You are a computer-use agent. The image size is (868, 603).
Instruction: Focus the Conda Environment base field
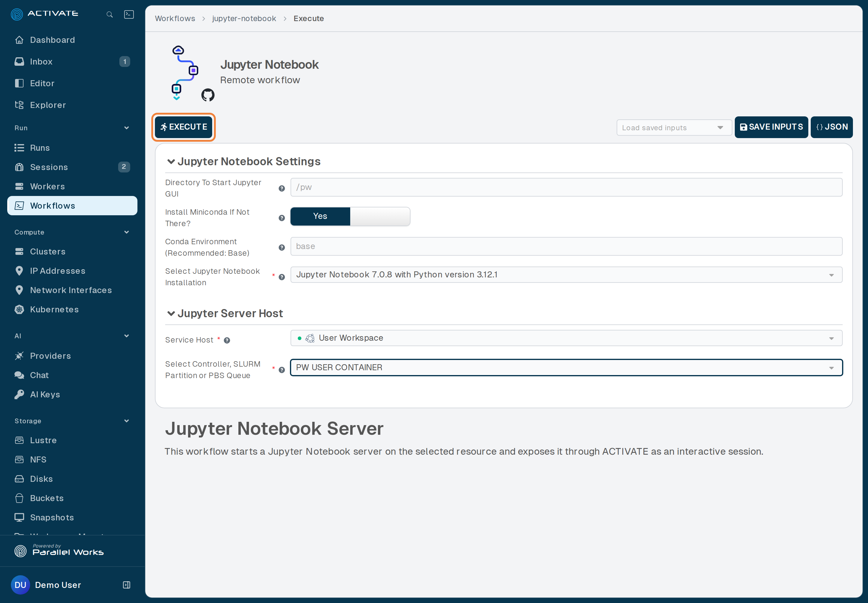click(566, 246)
